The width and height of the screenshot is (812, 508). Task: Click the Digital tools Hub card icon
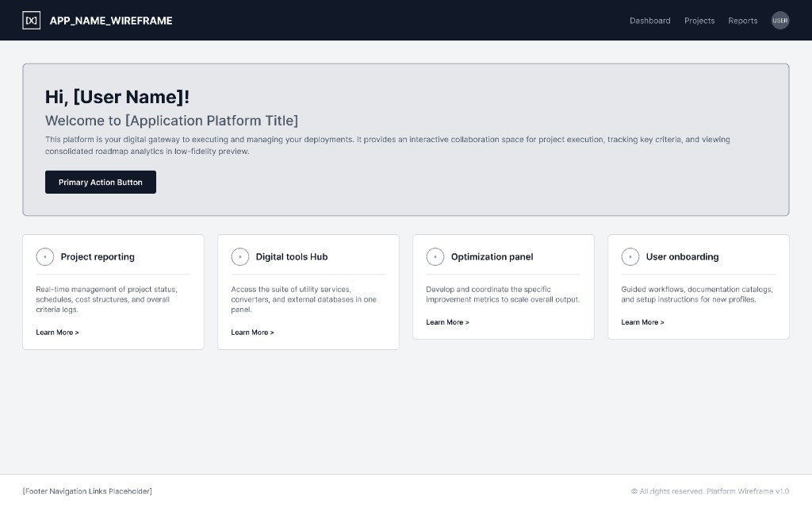pyautogui.click(x=240, y=256)
